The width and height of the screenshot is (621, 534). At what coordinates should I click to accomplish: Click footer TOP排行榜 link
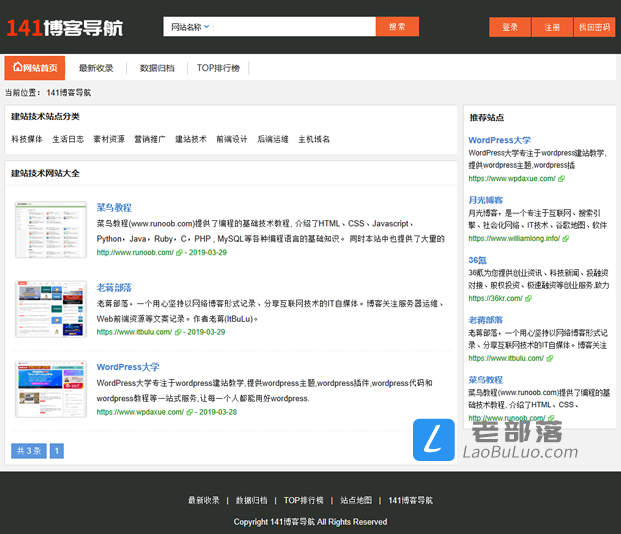coord(303,500)
